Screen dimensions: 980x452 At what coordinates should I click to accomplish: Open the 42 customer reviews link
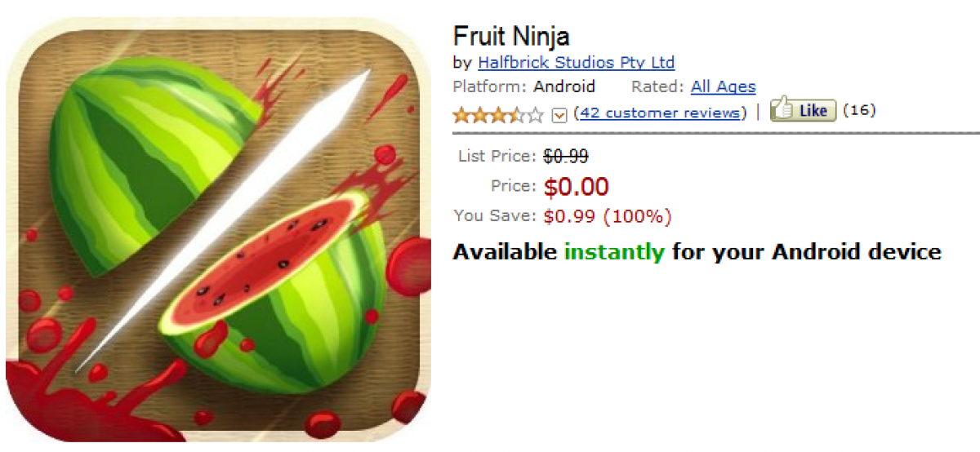(660, 113)
